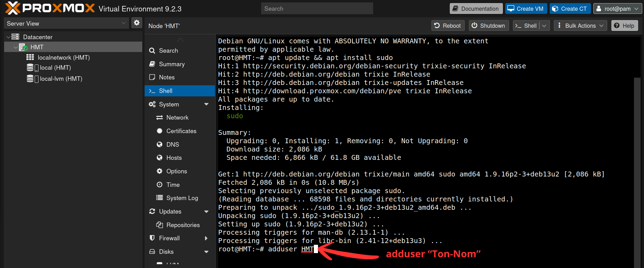Screen dimensions: 644x268
Task: Click the Reboot circular arrow icon
Action: [x=437, y=25]
